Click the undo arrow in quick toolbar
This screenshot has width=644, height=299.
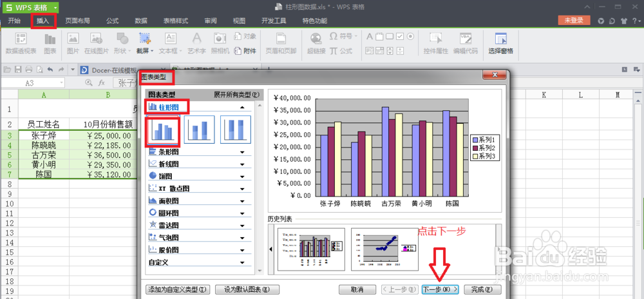point(50,70)
